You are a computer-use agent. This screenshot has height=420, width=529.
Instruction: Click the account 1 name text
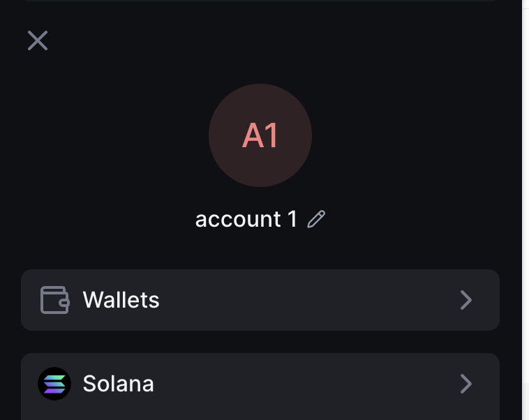pyautogui.click(x=246, y=219)
